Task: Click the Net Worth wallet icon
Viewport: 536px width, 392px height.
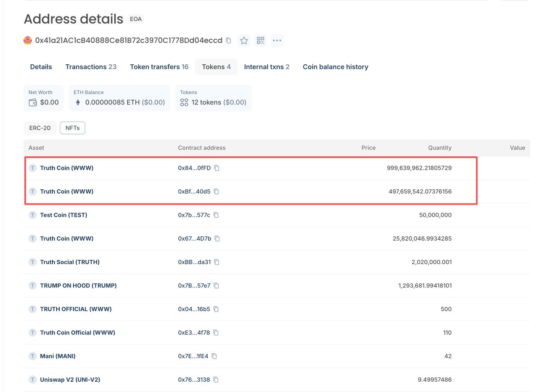Action: [x=33, y=102]
